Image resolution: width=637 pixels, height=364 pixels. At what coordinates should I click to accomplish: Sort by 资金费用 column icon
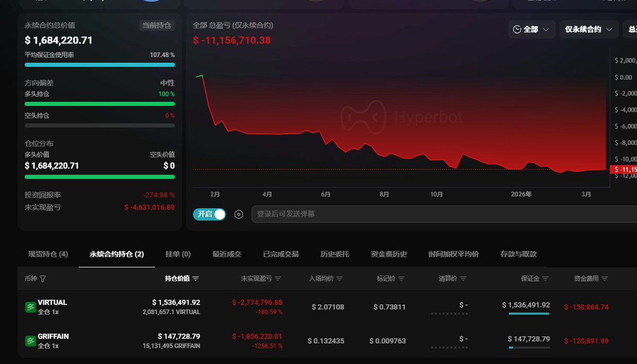pos(605,279)
